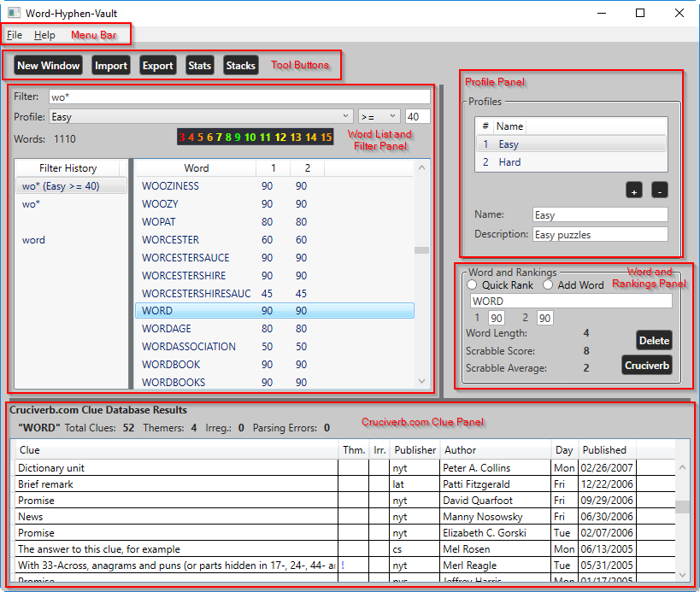
Task: Click the score threshold field showing 40
Action: click(x=417, y=116)
